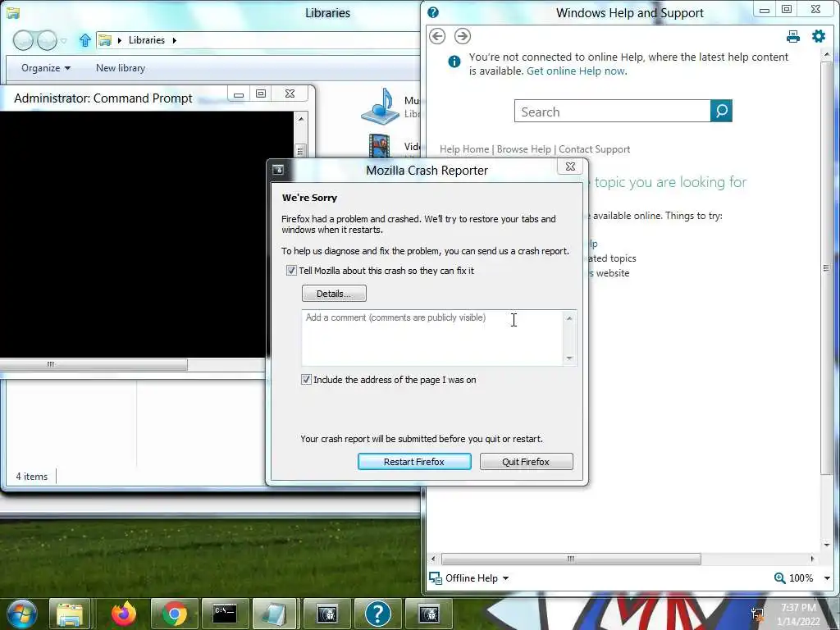Click the Command Prompt scroll-up arrow
Image resolution: width=840 pixels, height=630 pixels.
301,118
